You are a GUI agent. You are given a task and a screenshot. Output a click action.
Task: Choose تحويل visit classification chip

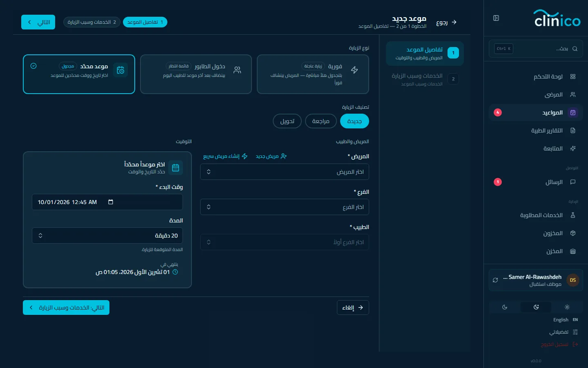[x=287, y=121]
